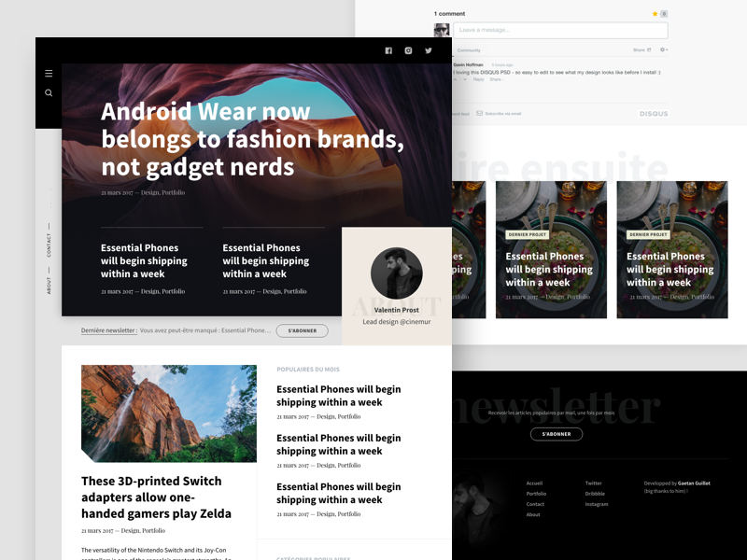Screen dimensions: 747x560
Task: Click the Disqus Share icon link
Action: pos(641,49)
